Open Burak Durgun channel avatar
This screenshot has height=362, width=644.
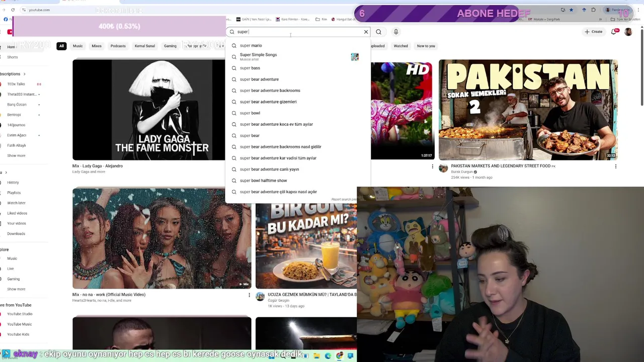click(x=443, y=168)
